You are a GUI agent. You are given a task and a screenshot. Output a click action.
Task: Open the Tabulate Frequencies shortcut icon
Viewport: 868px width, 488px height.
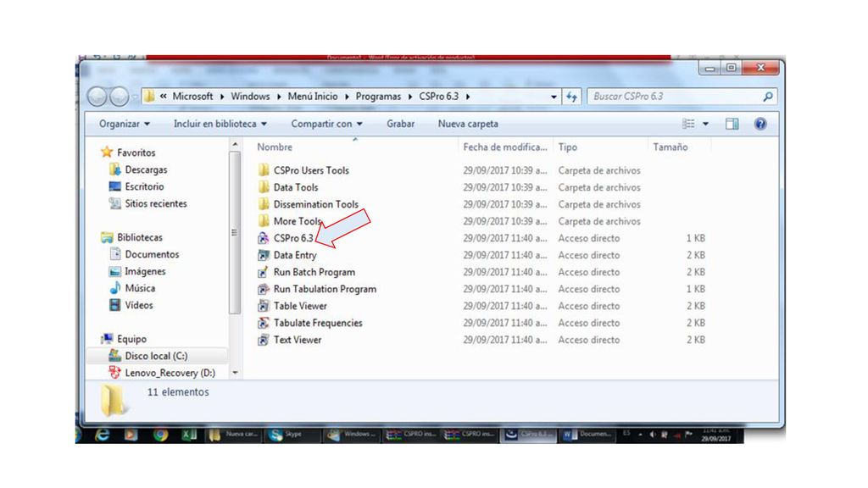click(x=264, y=323)
